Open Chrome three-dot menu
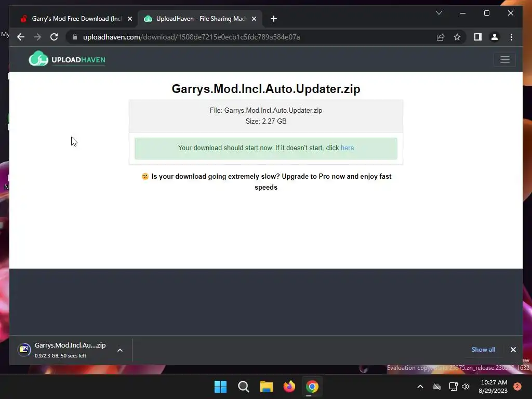 511,37
